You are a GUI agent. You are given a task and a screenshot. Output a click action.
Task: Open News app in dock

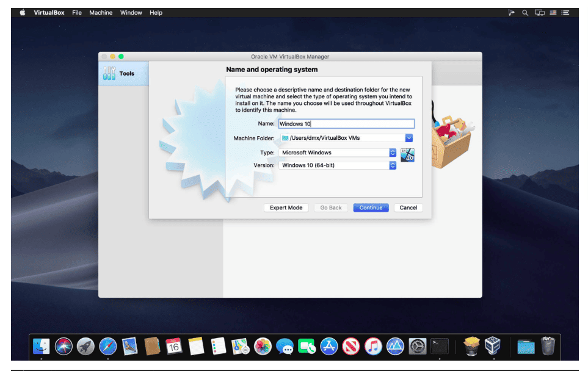click(351, 346)
